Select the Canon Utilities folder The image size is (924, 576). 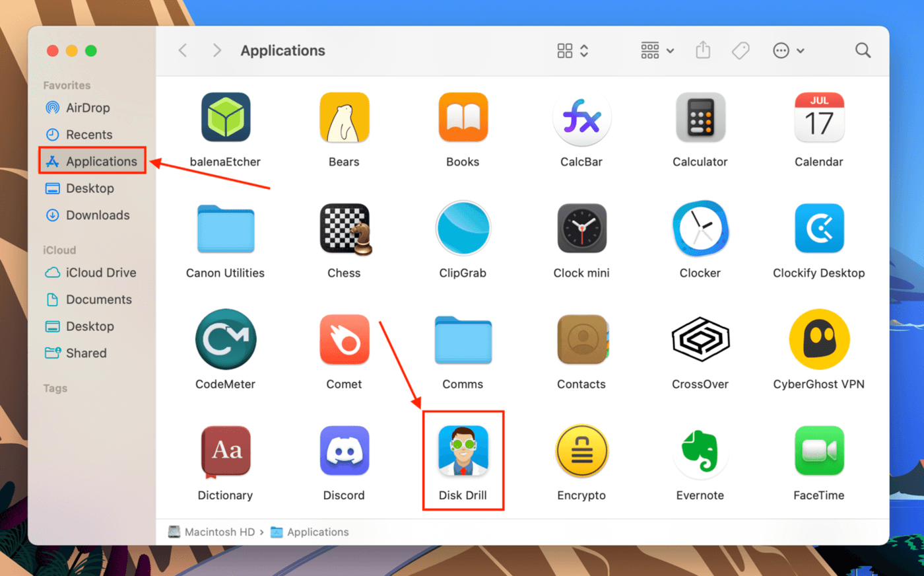(226, 229)
